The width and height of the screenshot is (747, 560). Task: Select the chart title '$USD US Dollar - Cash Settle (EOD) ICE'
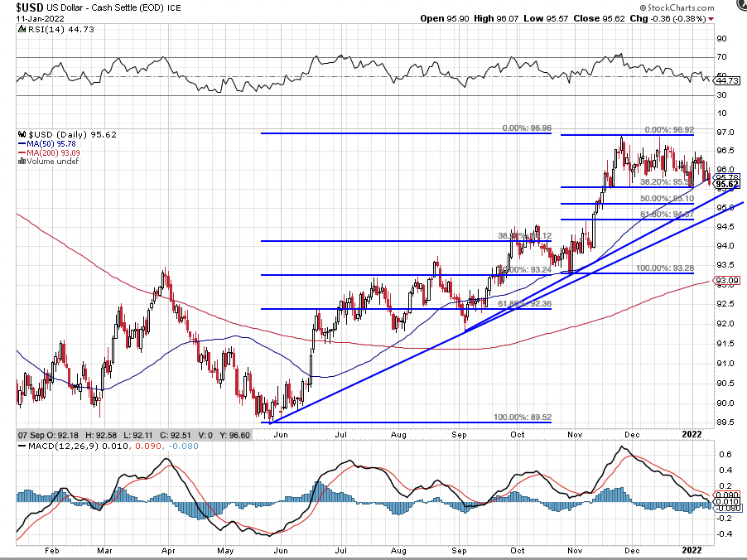99,7
